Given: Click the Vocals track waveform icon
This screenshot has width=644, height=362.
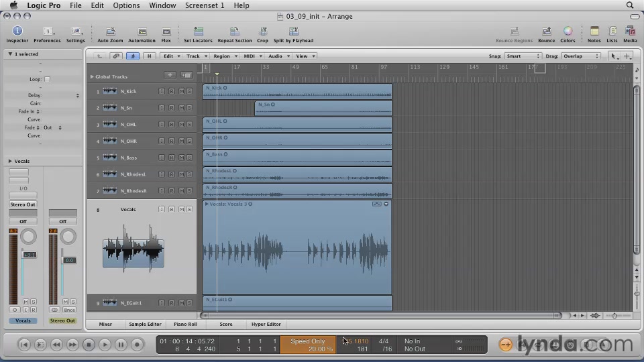Looking at the screenshot, I should tap(133, 249).
